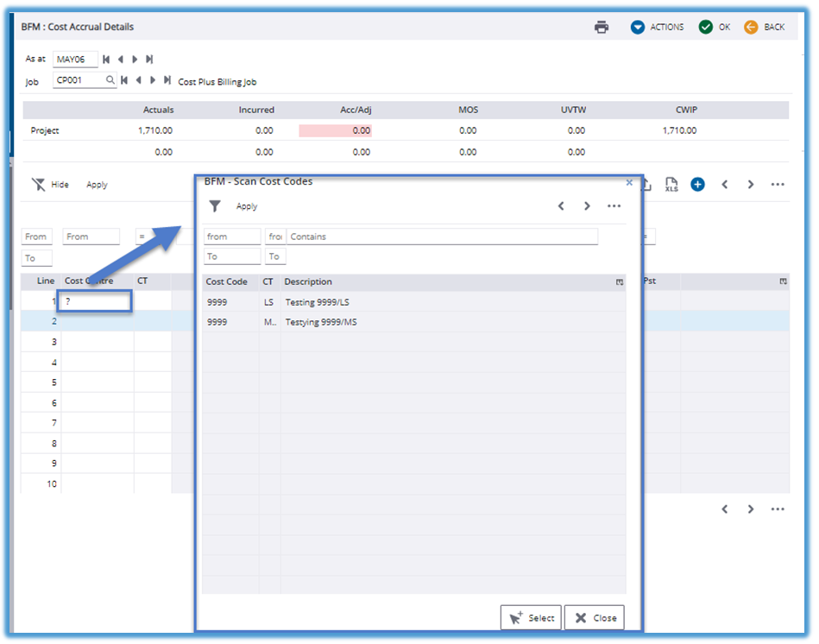Select the 'Testing 9999/LS' cost code row

coord(317,302)
